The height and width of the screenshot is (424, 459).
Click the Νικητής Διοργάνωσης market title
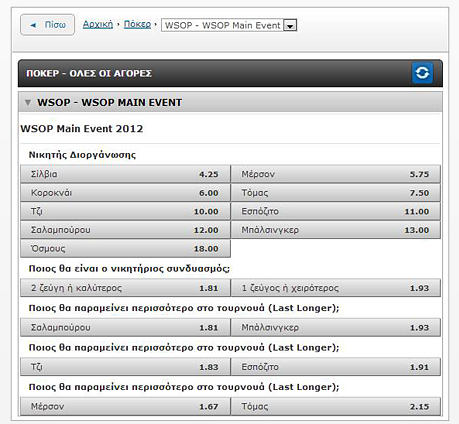[x=82, y=155]
